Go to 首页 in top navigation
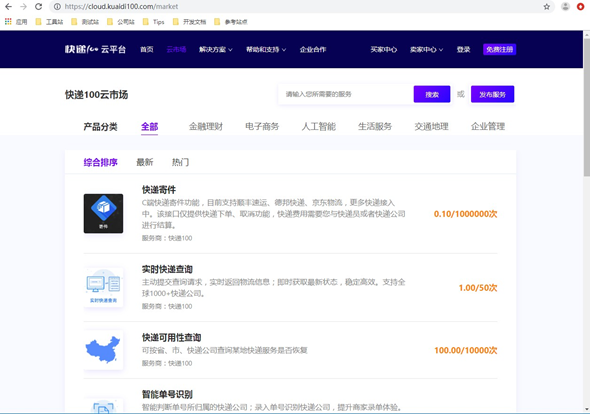Image resolution: width=590 pixels, height=414 pixels. (147, 49)
